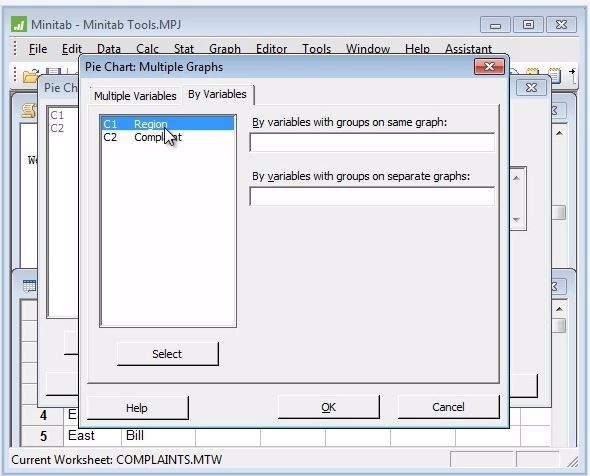The width and height of the screenshot is (590, 476).
Task: Click the Select button
Action: pos(167,354)
